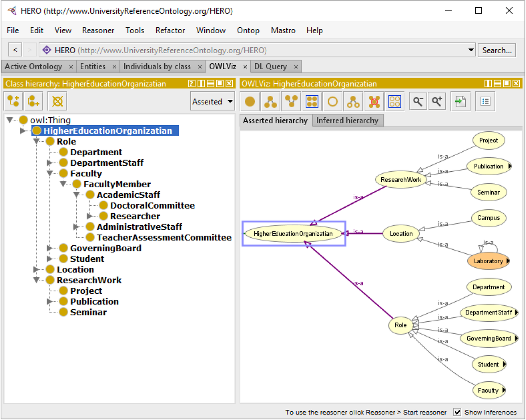Close the Entities tab
526x420 pixels.
114,67
